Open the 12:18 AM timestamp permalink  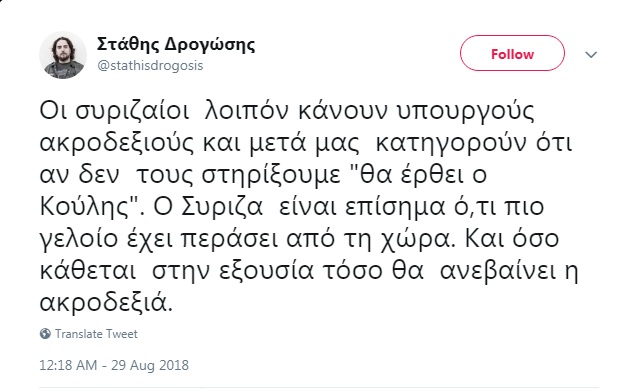click(x=68, y=365)
